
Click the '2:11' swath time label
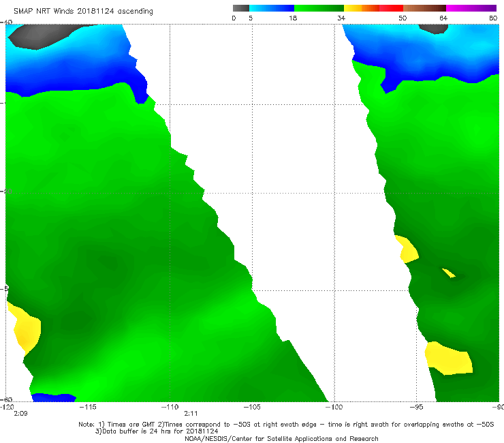191,414
